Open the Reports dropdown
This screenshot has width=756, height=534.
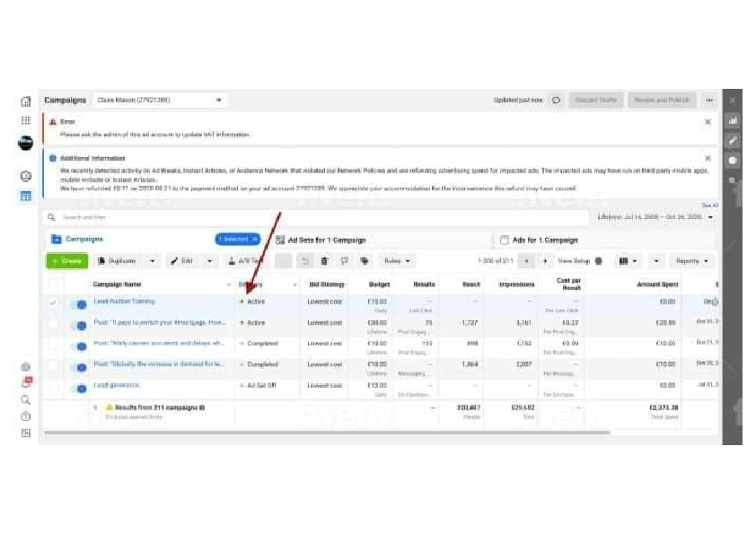coord(692,261)
